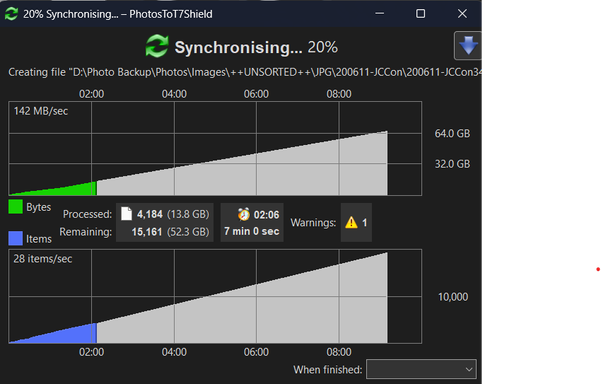
Task: Click the yellow warning triangle icon
Action: tap(351, 222)
